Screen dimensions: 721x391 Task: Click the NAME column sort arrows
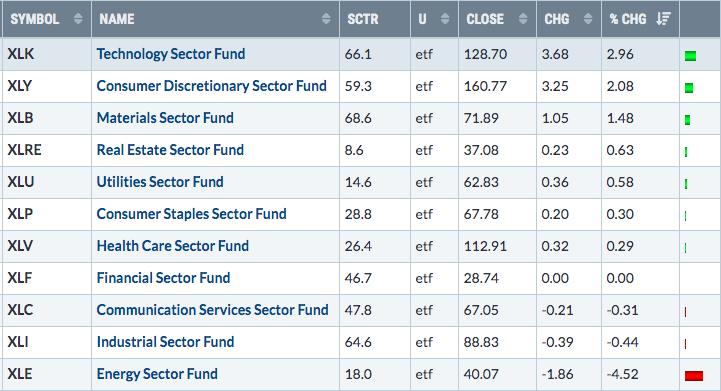[326, 19]
